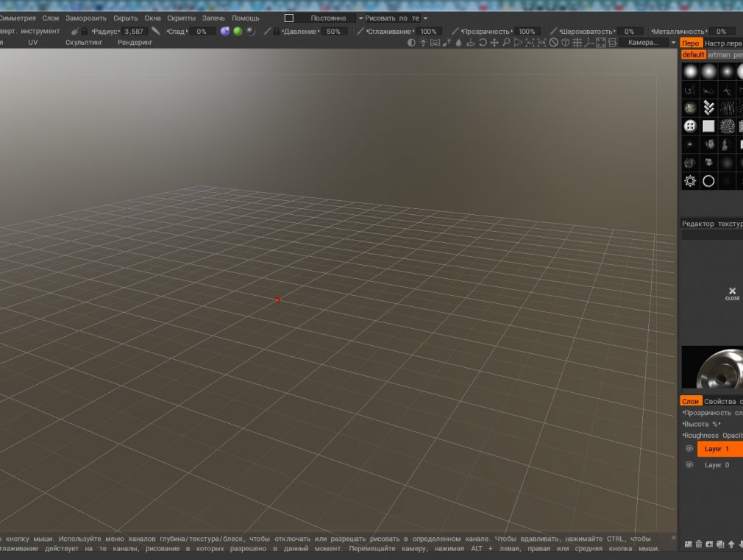Click the crossed-out circle icon
Image resolution: width=743 pixels, height=560 pixels.
tap(553, 43)
